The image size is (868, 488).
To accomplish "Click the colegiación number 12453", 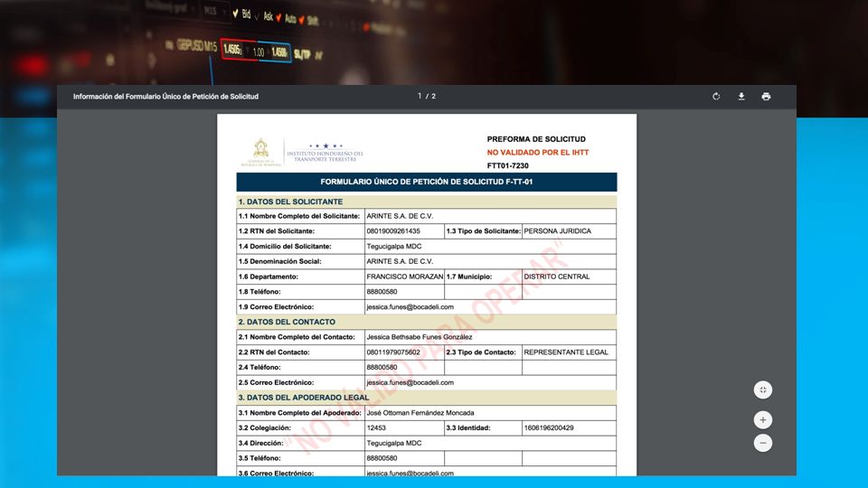I will [x=376, y=428].
